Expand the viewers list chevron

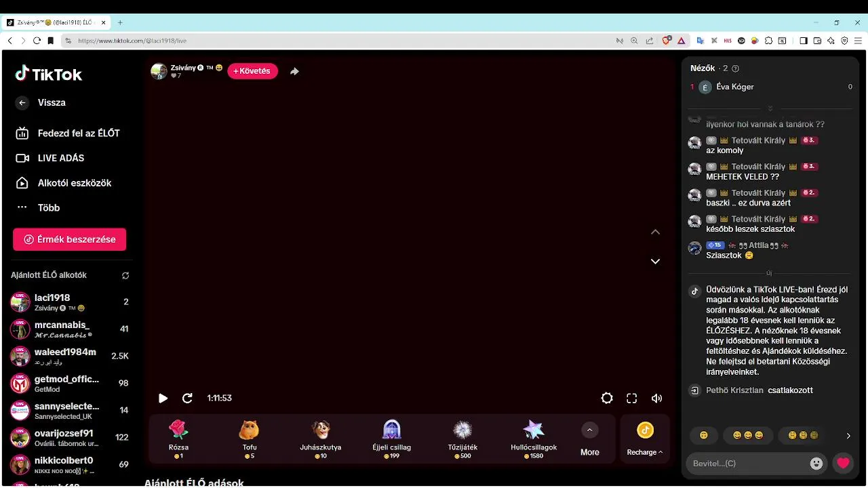770,108
